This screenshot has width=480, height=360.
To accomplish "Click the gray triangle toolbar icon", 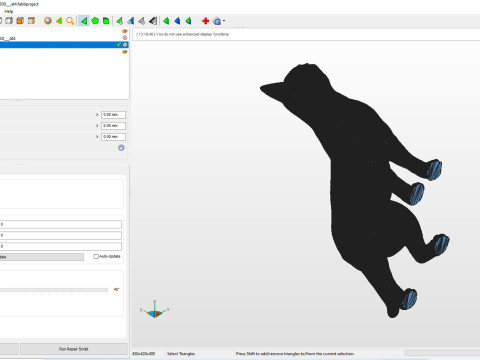I will (x=142, y=21).
